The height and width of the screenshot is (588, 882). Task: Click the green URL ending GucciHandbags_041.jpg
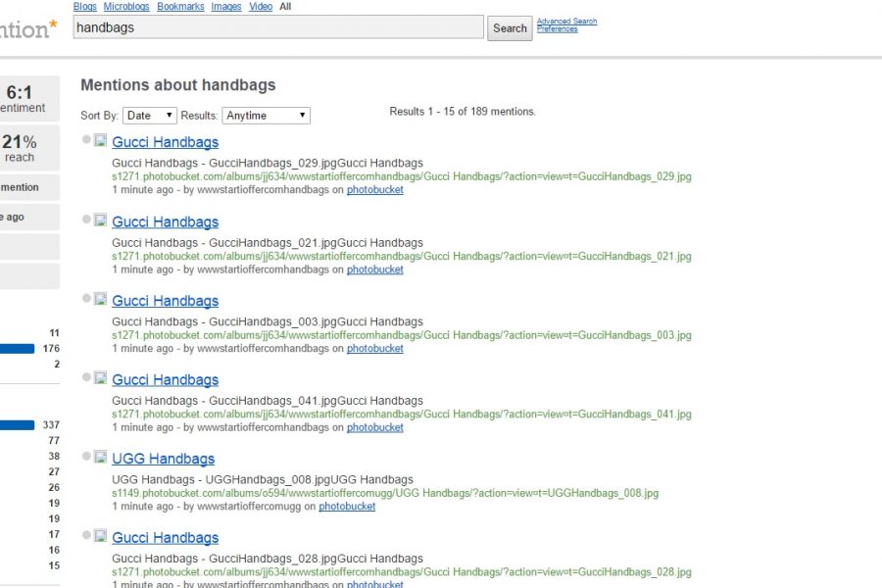click(402, 415)
